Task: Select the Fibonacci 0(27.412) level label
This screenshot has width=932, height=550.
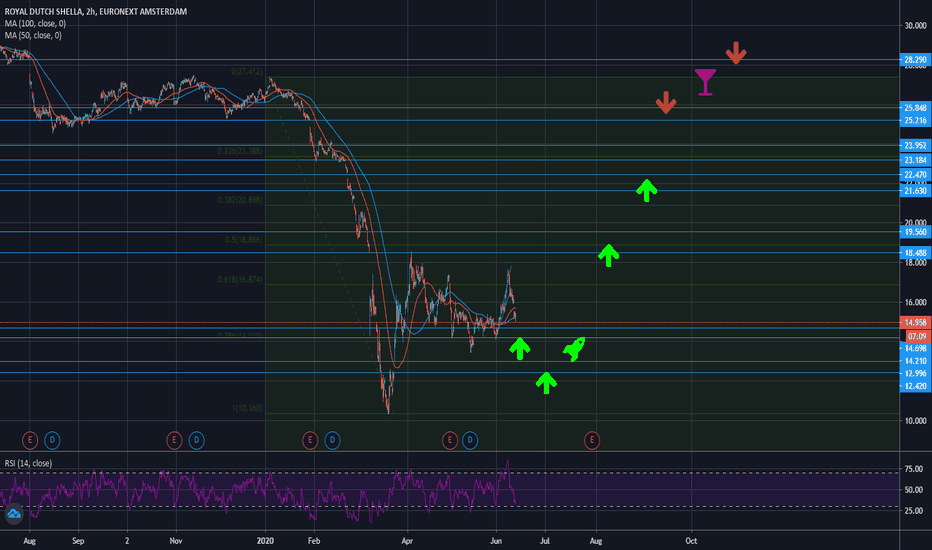Action: [246, 71]
